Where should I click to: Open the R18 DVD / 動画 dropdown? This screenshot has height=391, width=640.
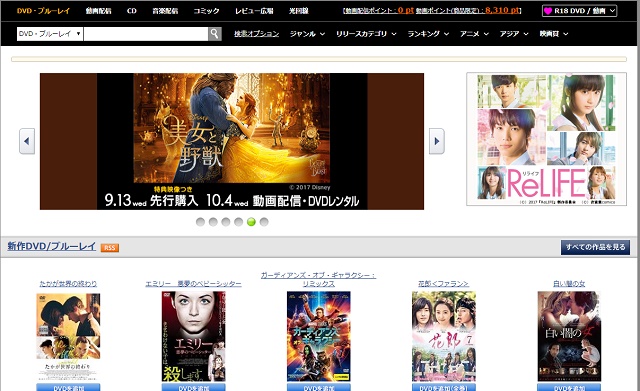(x=580, y=11)
